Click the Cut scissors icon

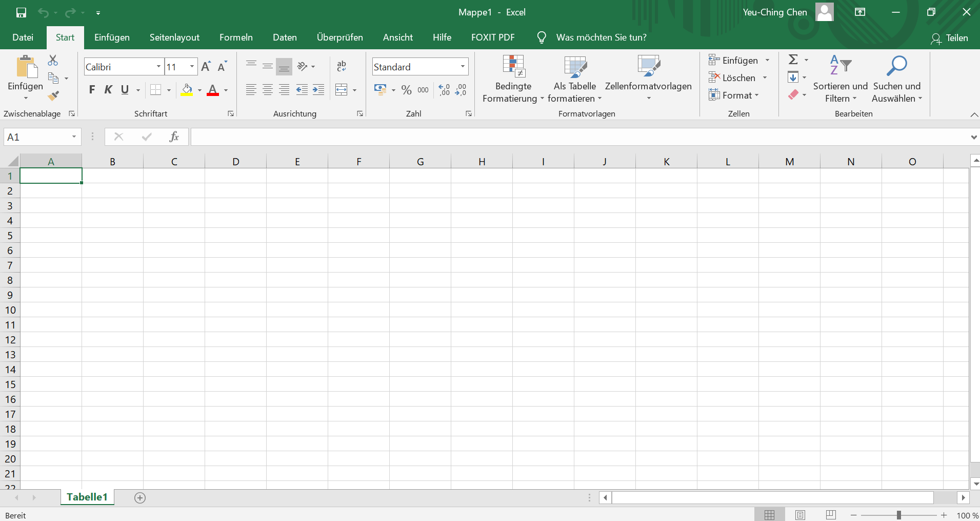(53, 61)
